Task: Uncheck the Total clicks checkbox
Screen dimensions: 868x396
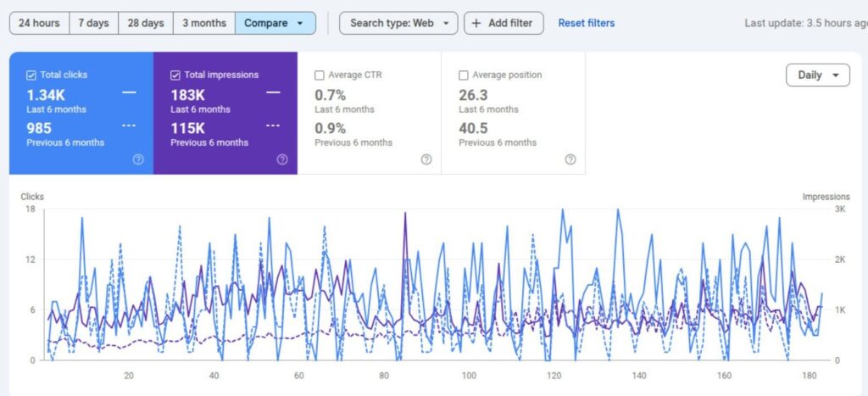Action: pyautogui.click(x=31, y=75)
